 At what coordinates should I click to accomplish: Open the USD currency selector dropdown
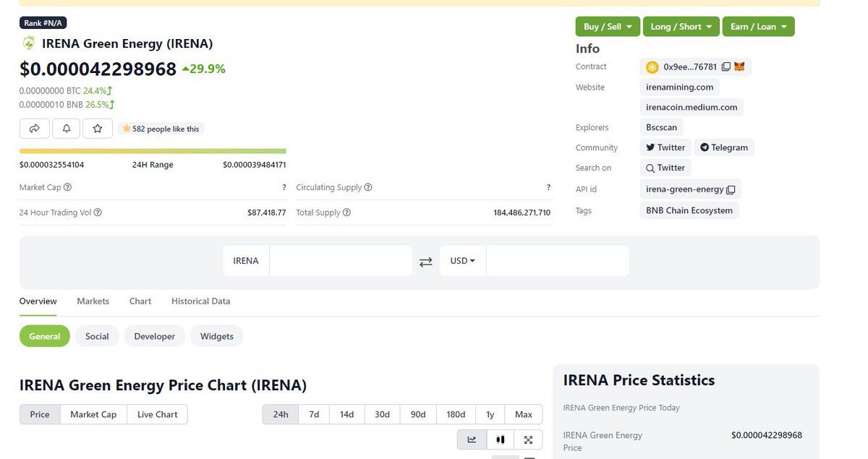(463, 261)
